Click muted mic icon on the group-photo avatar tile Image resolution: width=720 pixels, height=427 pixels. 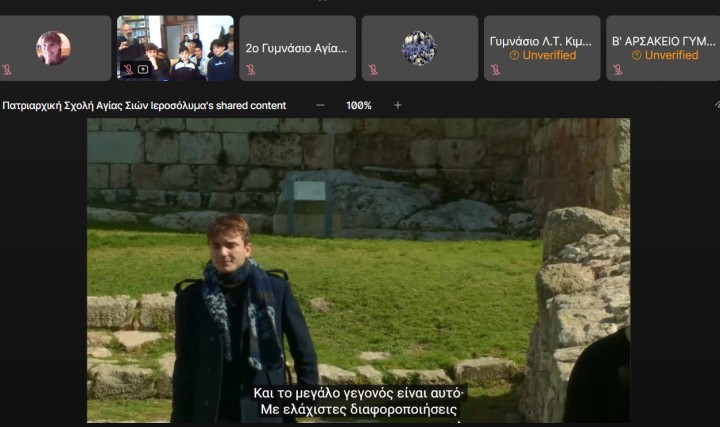pos(373,70)
